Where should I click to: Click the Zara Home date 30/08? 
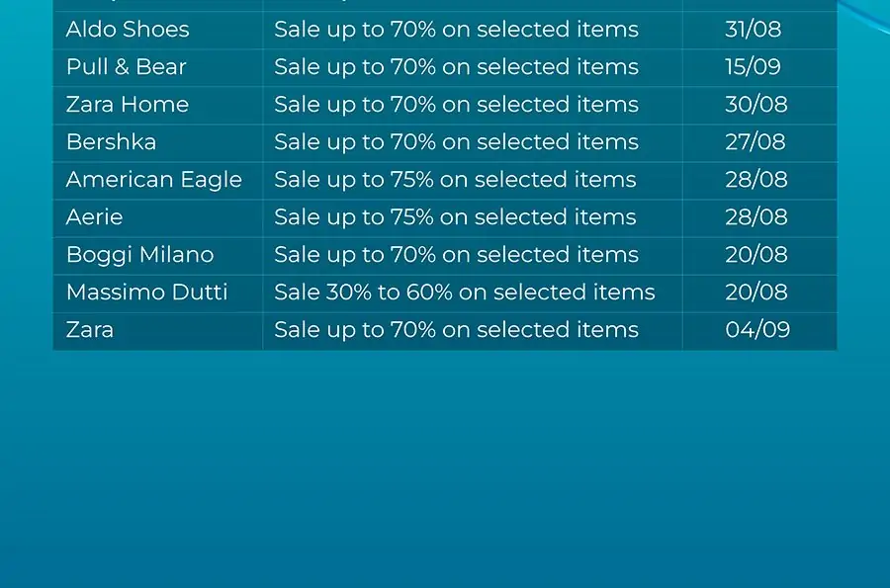(756, 105)
